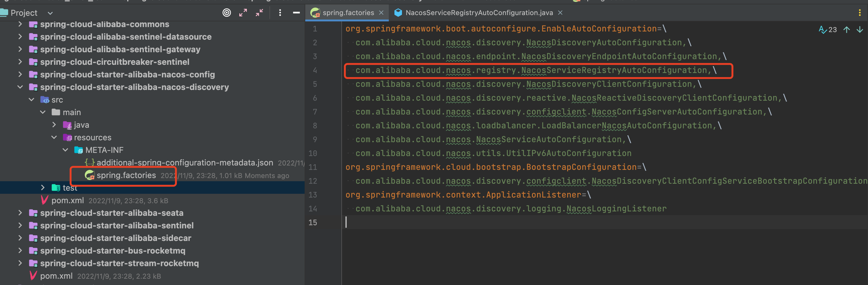Click NacosReactiveDiscoveryClientConfiguration on line 6
This screenshot has width=868, height=285.
click(x=675, y=98)
